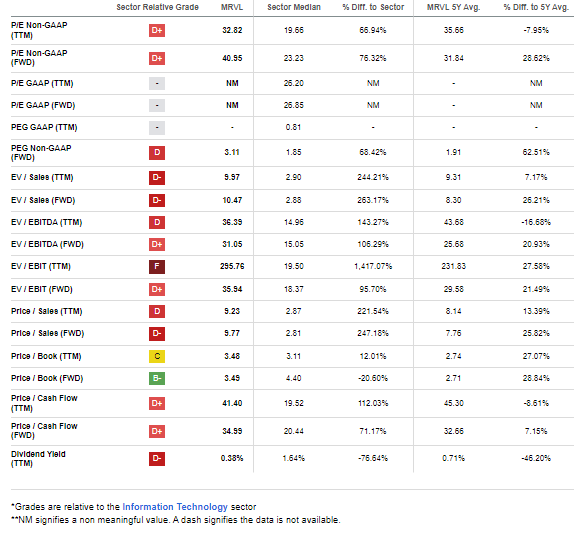
Task: Click the 244.21% sector difference value
Action: (373, 177)
